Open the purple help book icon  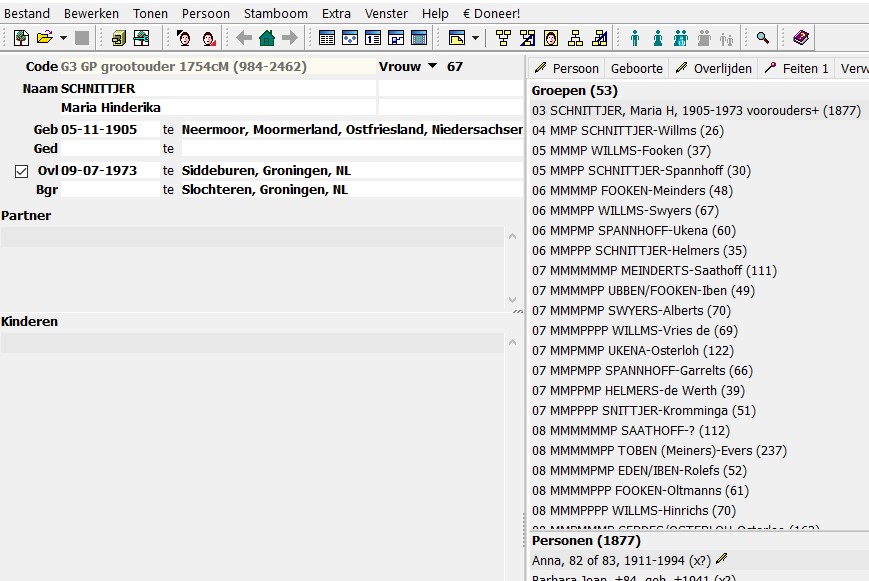point(801,38)
